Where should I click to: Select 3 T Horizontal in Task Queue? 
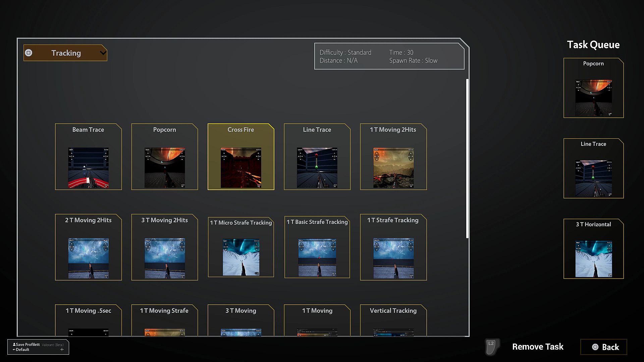click(x=593, y=249)
